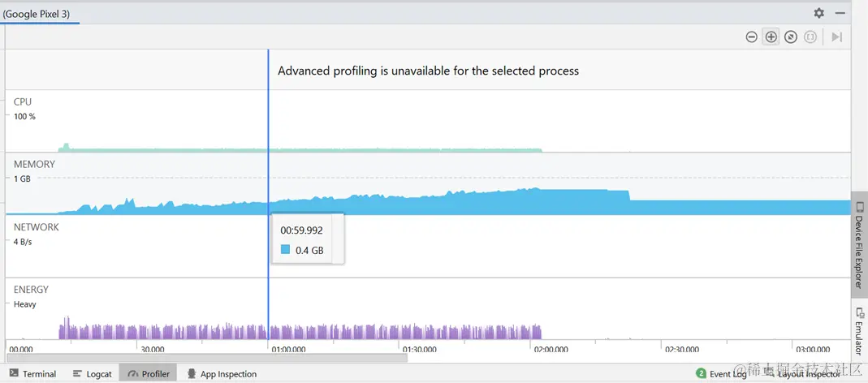Viewport: 868px width, 383px height.
Task: Switch to the Logcat tab
Action: (92, 374)
